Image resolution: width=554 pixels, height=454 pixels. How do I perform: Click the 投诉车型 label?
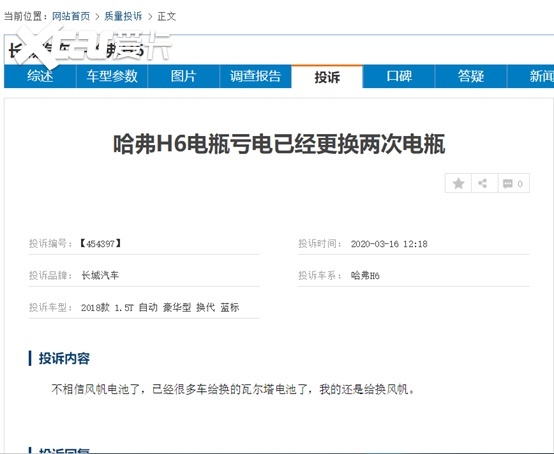point(51,307)
